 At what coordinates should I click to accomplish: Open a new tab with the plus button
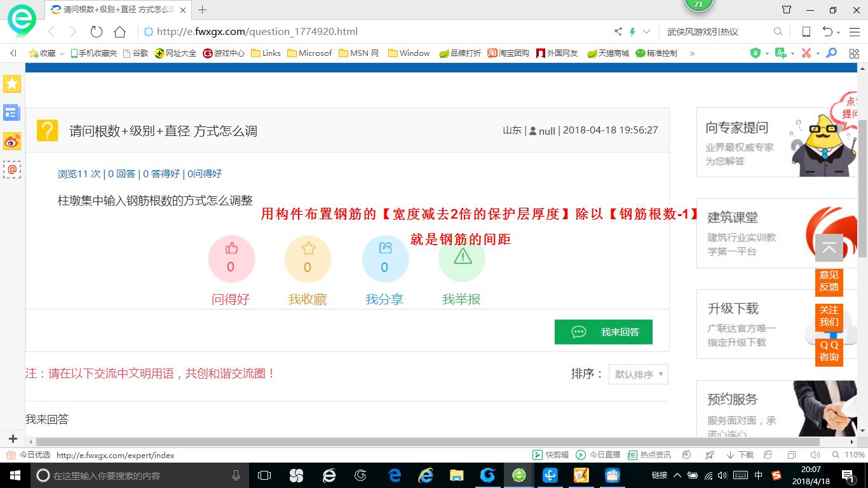coord(203,10)
